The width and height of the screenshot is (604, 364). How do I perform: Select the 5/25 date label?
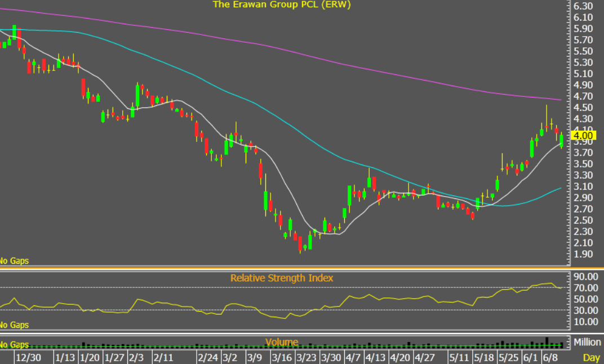(508, 357)
